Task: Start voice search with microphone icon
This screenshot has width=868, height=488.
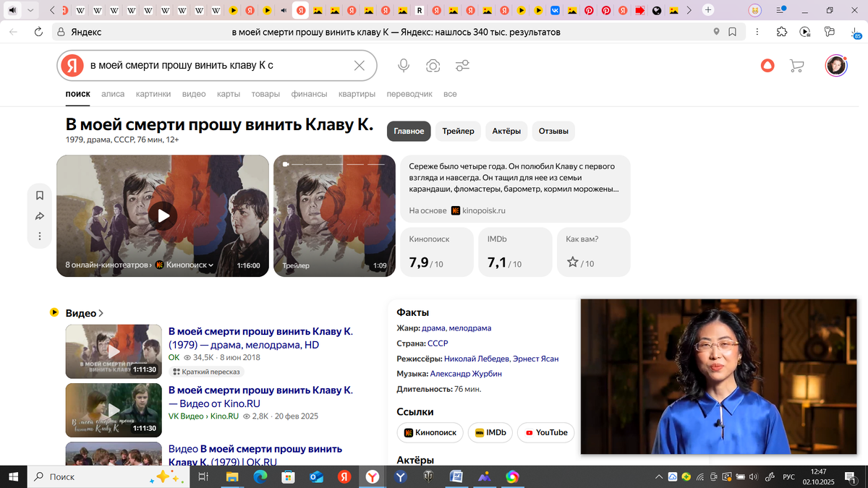Action: (x=404, y=66)
